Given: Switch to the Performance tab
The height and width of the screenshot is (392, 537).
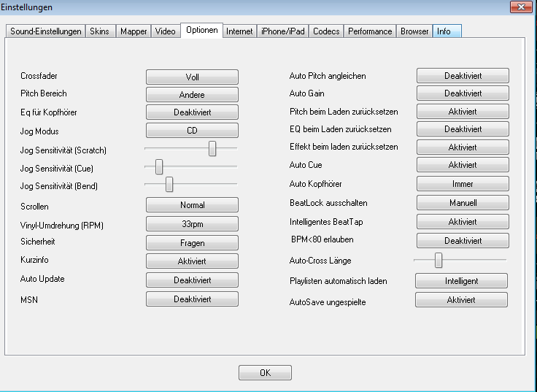Looking at the screenshot, I should (370, 31).
